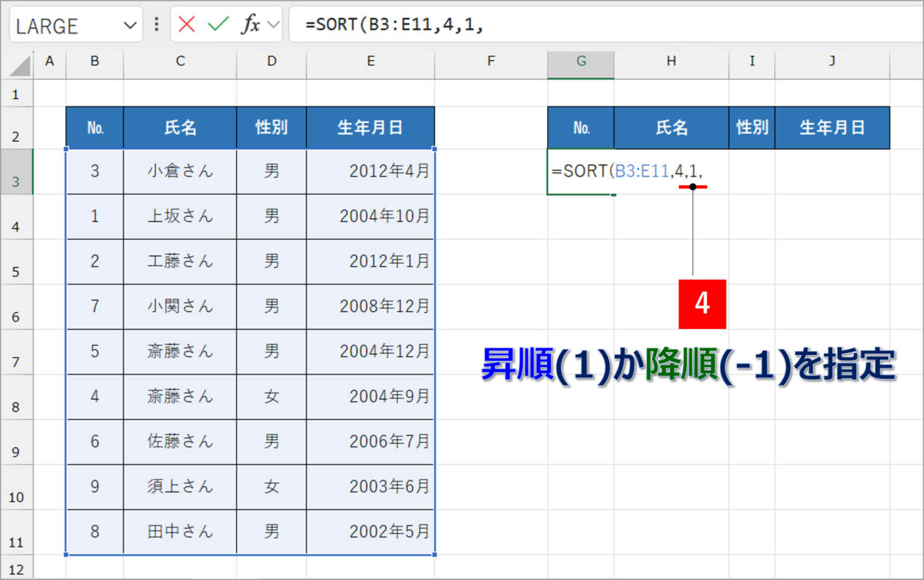Select column E header
The width and height of the screenshot is (924, 580).
coord(370,62)
